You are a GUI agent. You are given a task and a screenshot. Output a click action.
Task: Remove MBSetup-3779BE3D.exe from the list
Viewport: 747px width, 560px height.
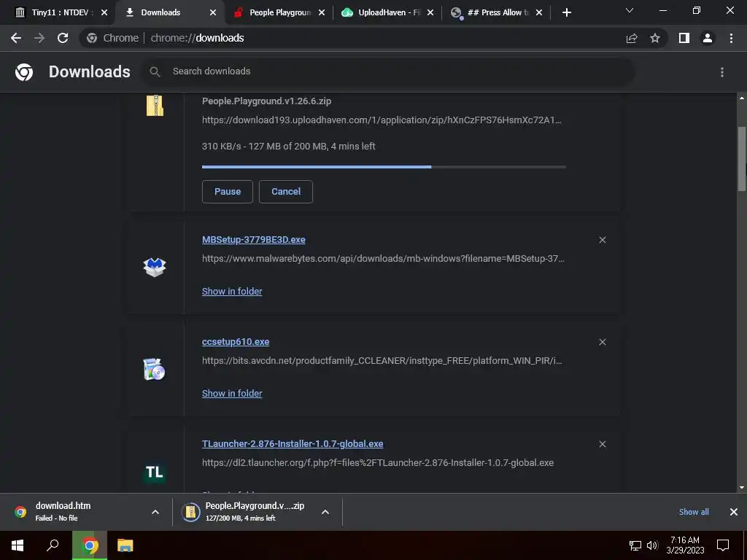click(x=602, y=240)
